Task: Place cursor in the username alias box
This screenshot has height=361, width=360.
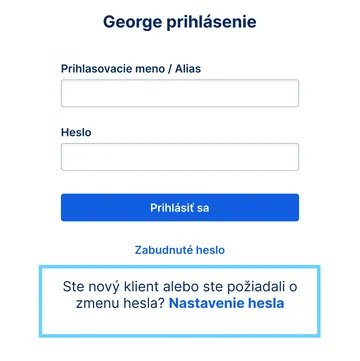Action: tap(180, 93)
